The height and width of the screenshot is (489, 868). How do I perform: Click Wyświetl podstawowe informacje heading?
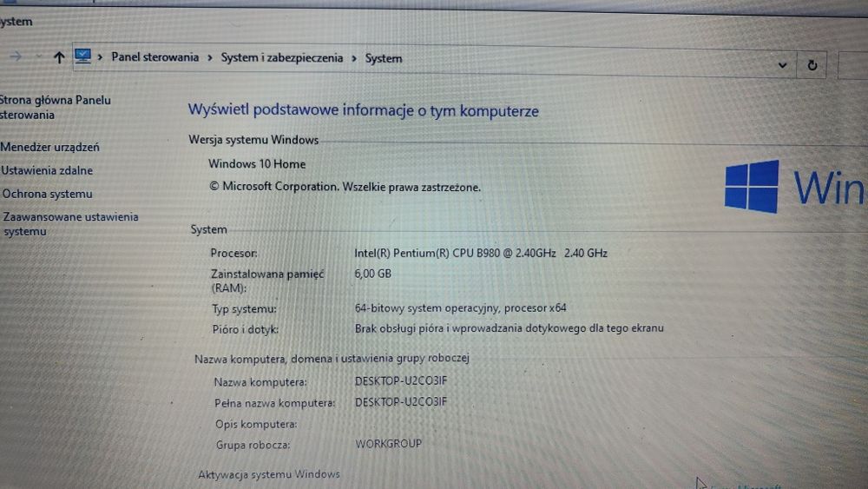tap(363, 110)
